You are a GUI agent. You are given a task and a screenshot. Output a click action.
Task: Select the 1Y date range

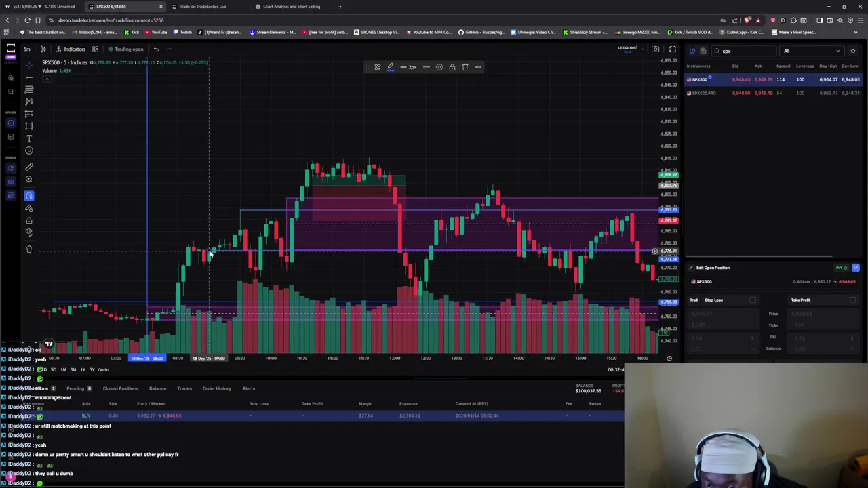point(83,369)
